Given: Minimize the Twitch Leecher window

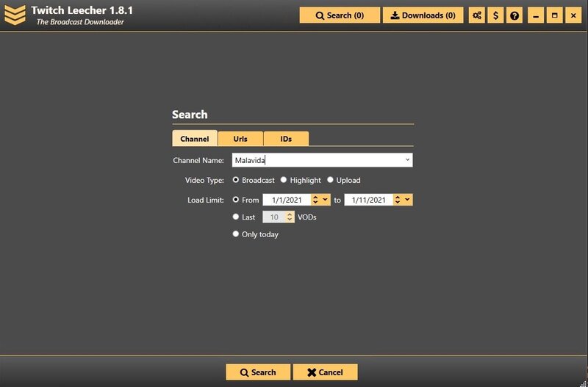Looking at the screenshot, I should (536, 15).
